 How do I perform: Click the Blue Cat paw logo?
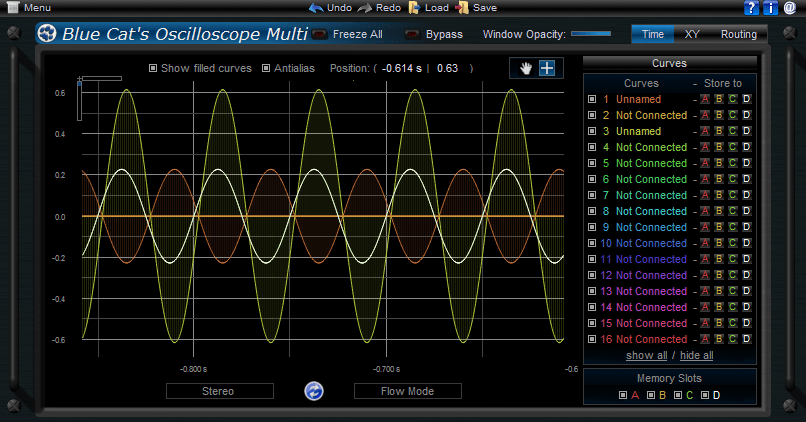48,34
